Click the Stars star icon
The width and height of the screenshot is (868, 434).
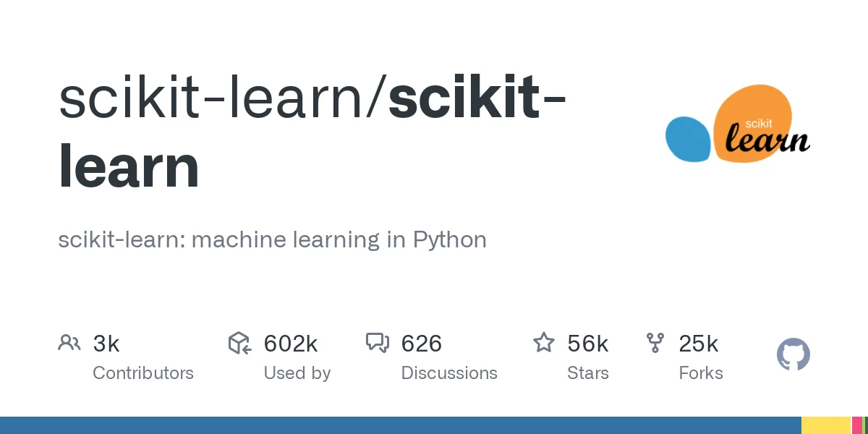click(x=543, y=343)
